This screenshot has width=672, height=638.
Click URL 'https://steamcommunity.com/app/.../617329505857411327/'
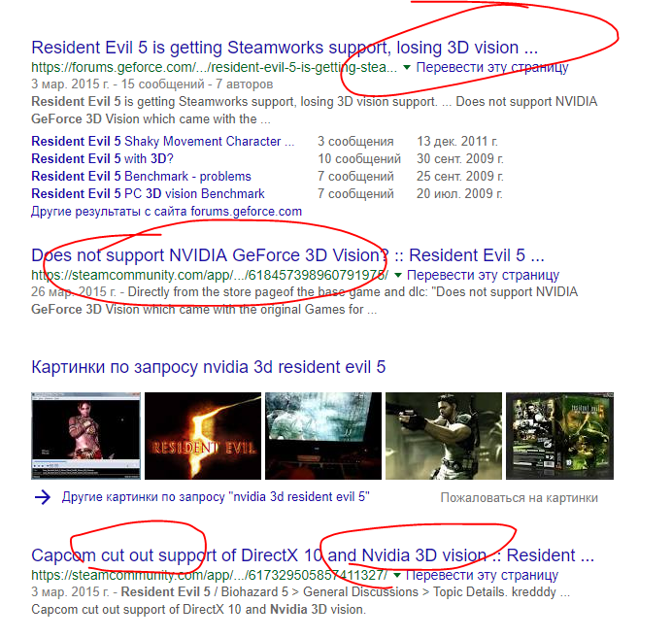click(x=209, y=575)
